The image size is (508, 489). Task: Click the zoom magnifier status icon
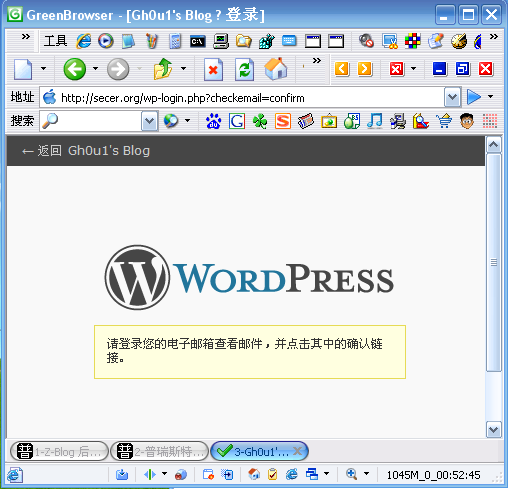click(351, 474)
